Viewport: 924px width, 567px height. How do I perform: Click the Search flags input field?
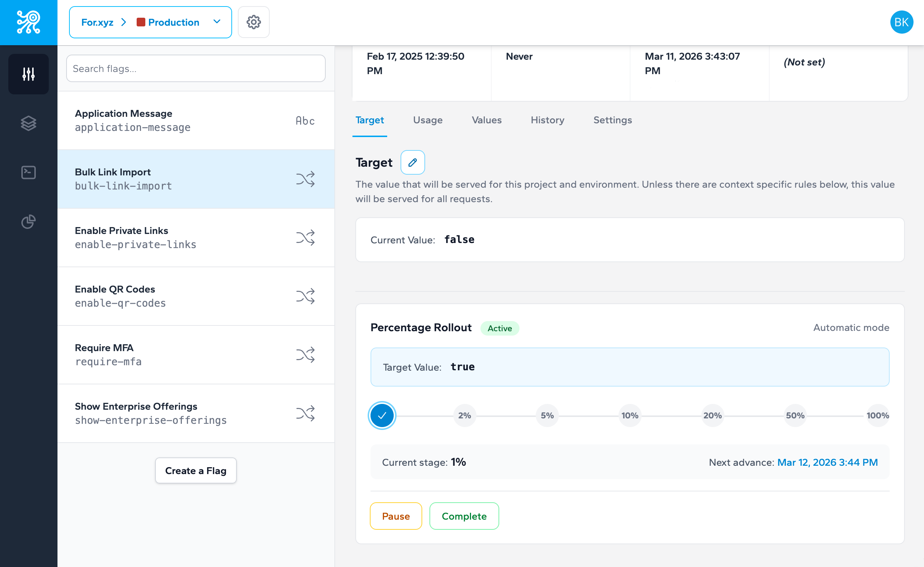(x=195, y=68)
